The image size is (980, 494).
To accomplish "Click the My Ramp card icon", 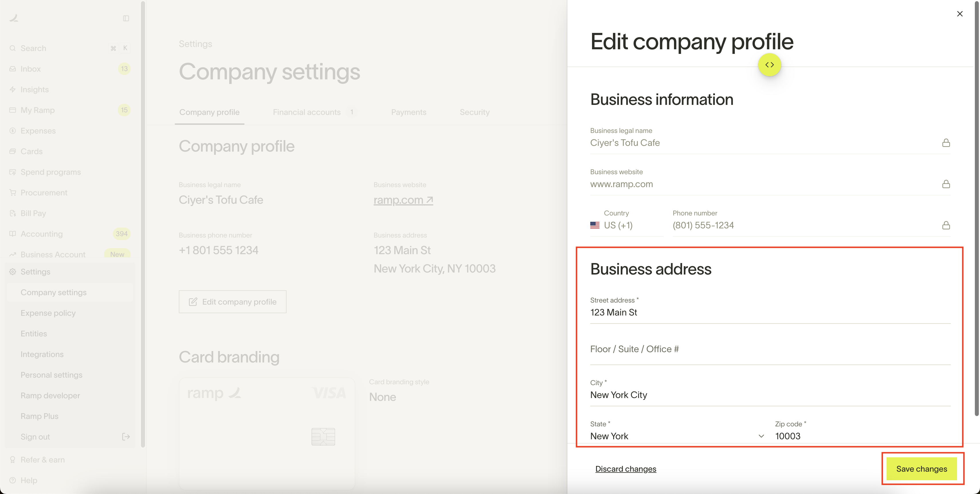I will [13, 110].
